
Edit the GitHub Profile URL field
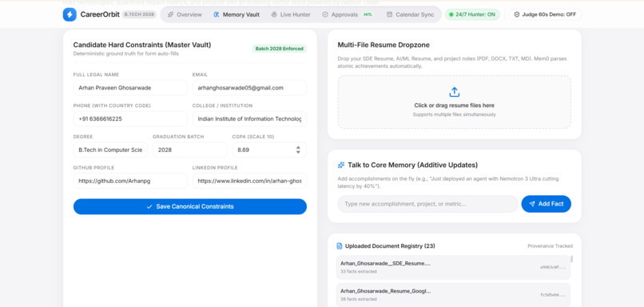[x=130, y=181]
